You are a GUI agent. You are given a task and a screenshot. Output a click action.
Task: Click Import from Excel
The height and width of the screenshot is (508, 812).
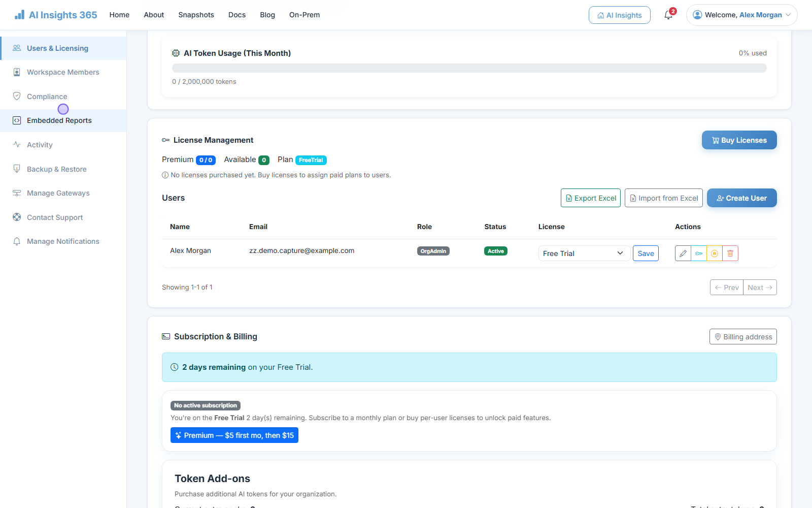tap(664, 198)
